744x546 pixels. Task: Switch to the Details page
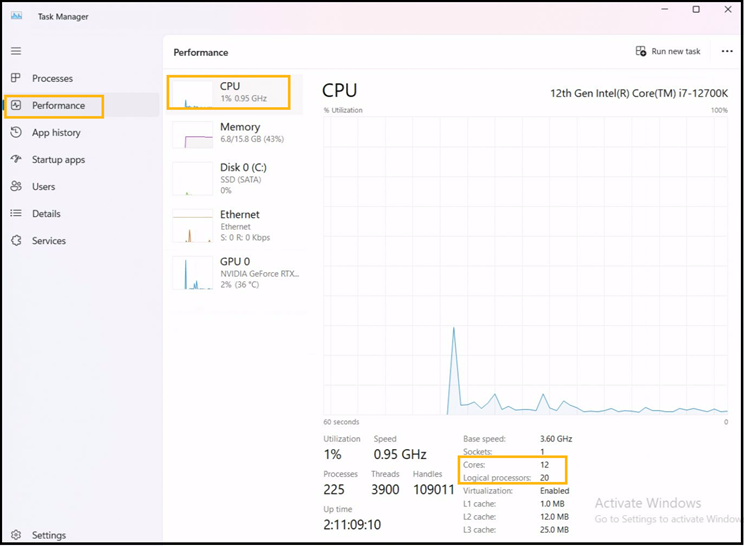pos(46,213)
